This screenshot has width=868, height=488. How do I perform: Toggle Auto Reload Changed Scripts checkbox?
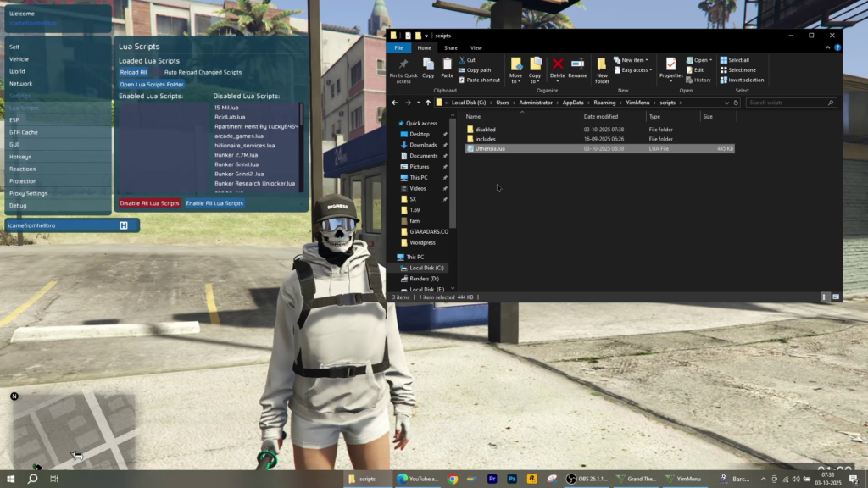pos(157,72)
